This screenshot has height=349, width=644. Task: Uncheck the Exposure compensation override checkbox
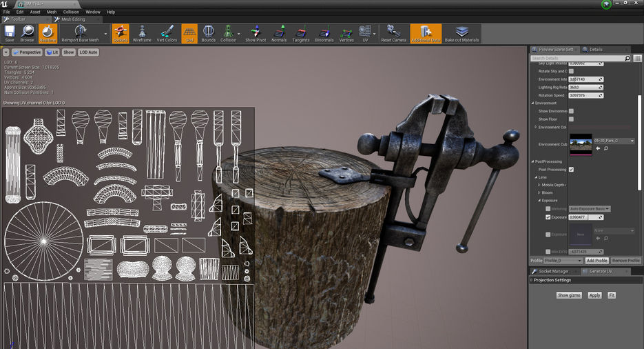[548, 217]
